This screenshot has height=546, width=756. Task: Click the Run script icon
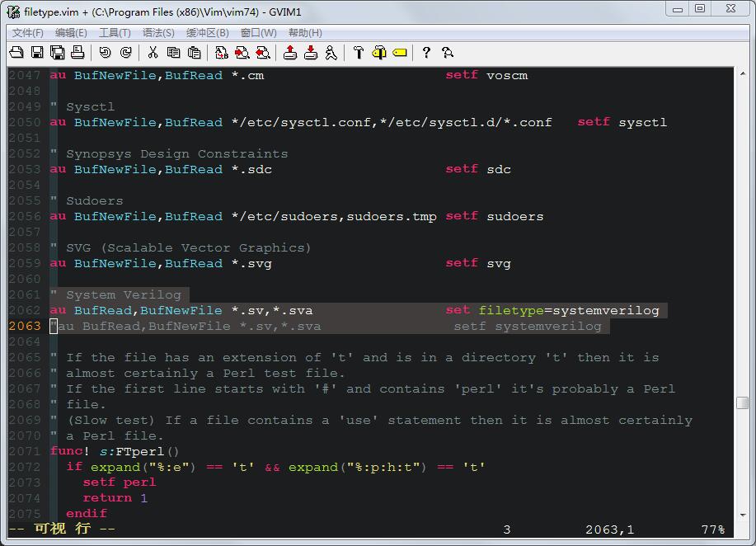(331, 52)
